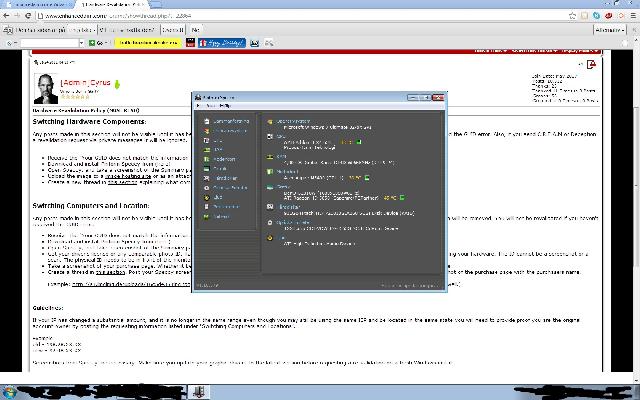This screenshot has height=400, width=640.
Task: Switch to the first browser tab
Action: click(38, 4)
